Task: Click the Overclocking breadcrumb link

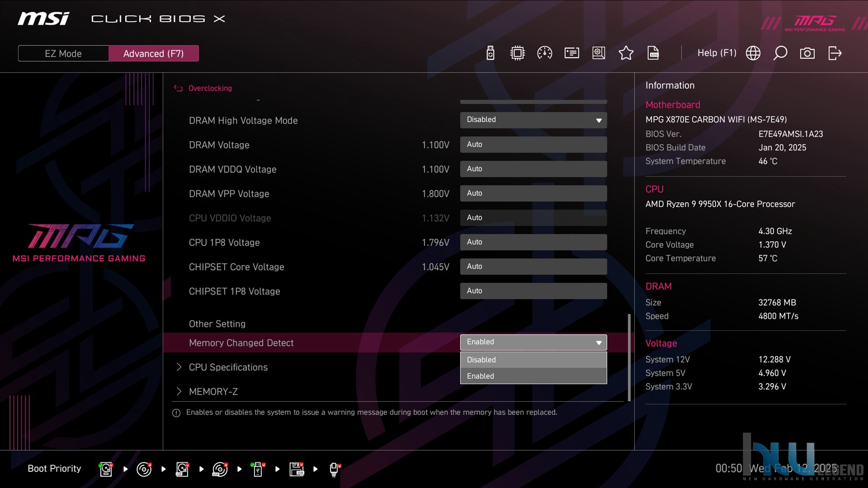Action: (210, 88)
